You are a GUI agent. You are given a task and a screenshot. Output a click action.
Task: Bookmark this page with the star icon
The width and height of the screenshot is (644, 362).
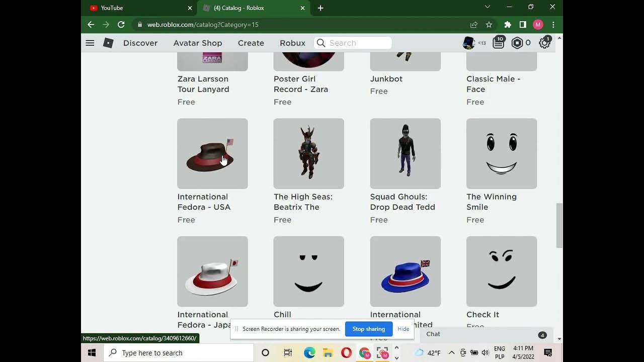[489, 25]
